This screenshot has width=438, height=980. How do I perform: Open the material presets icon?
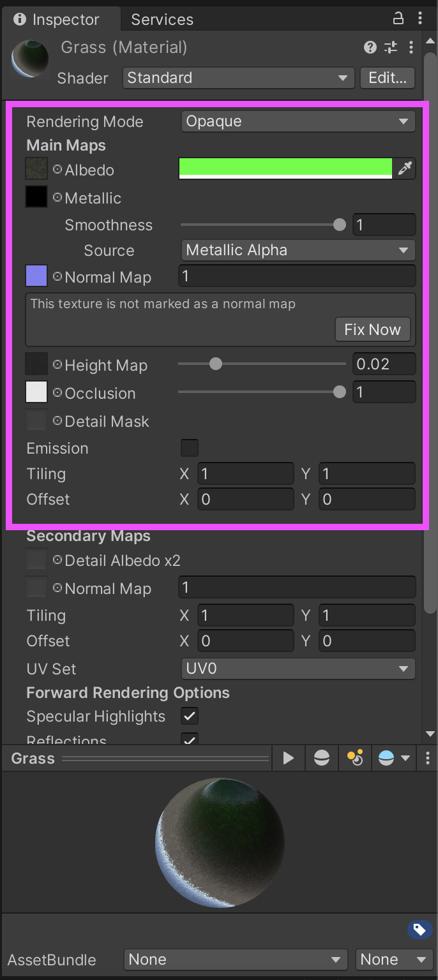click(x=391, y=47)
